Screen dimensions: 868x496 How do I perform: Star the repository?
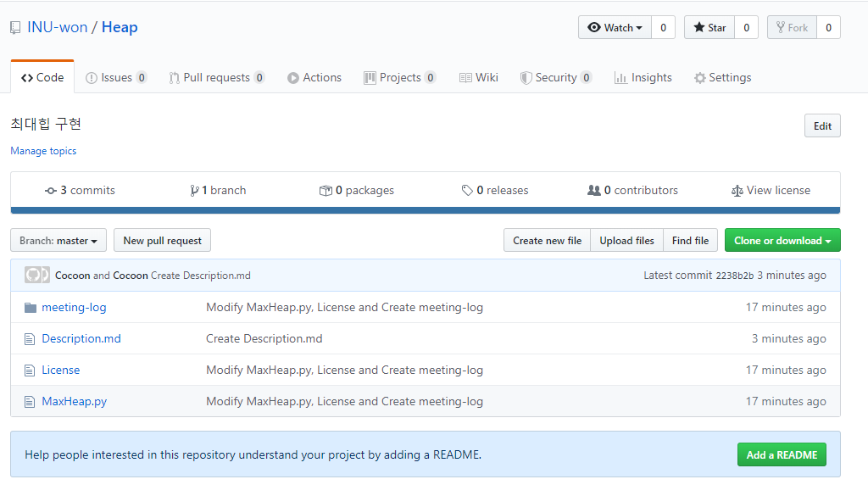point(709,28)
